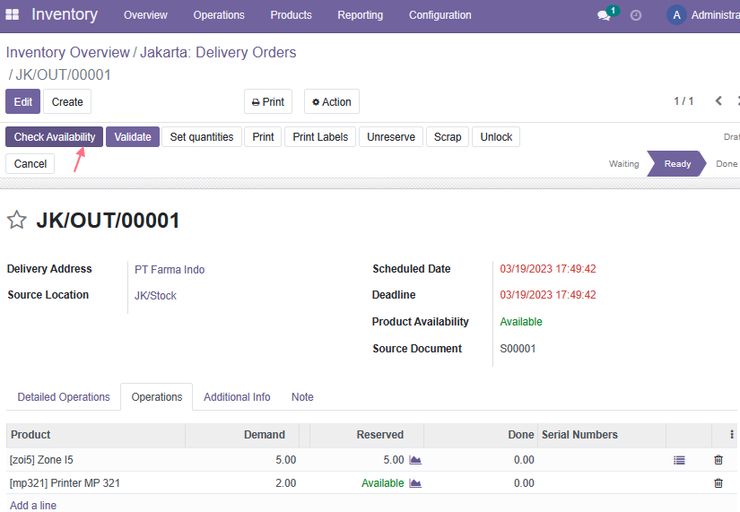The image size is (740, 512).
Task: Mark JK/OUT/00001 as favorite star
Action: (x=17, y=220)
